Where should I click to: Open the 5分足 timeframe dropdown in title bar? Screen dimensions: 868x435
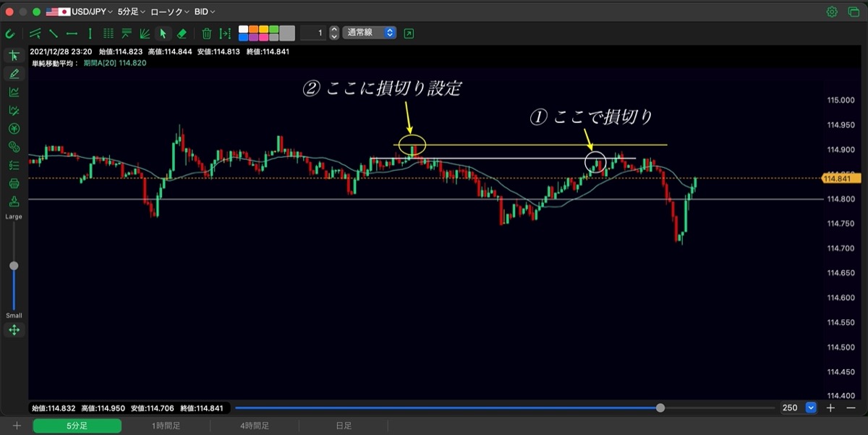[x=132, y=12]
